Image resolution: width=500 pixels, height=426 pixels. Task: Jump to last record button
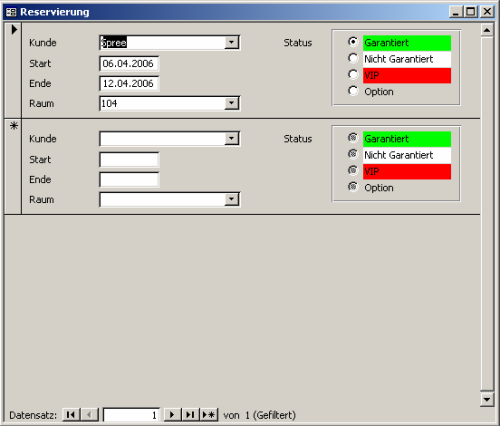(x=190, y=415)
